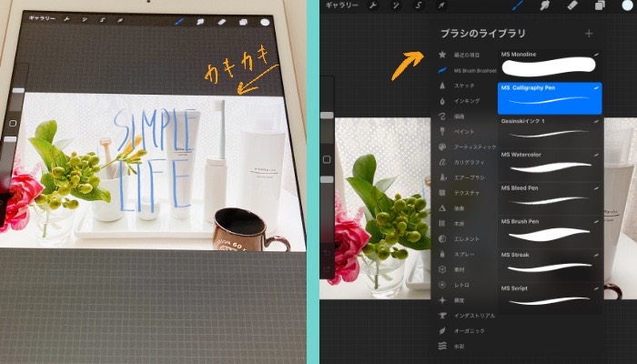Choose the MS Streak brush
This screenshot has width=637, height=364.
pyautogui.click(x=550, y=265)
